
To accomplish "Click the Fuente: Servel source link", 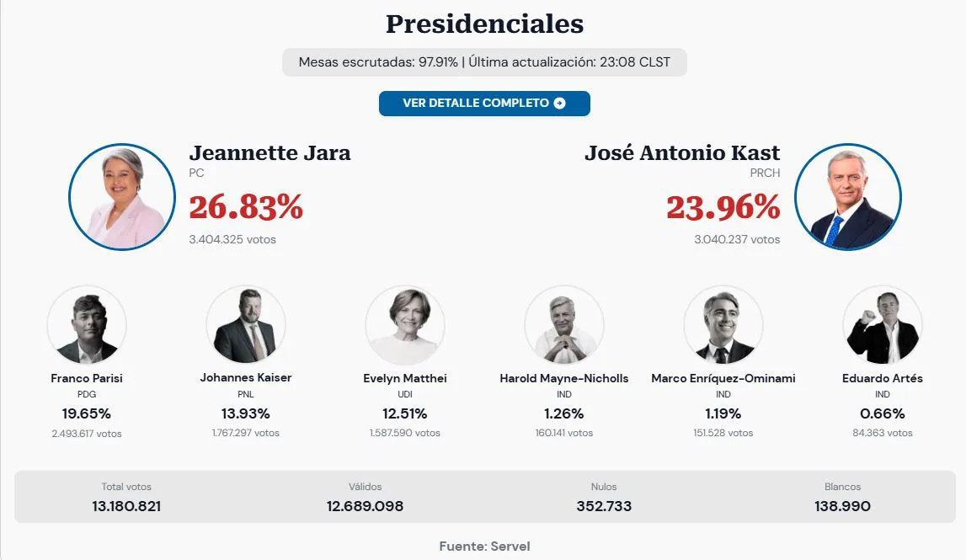I will [483, 546].
